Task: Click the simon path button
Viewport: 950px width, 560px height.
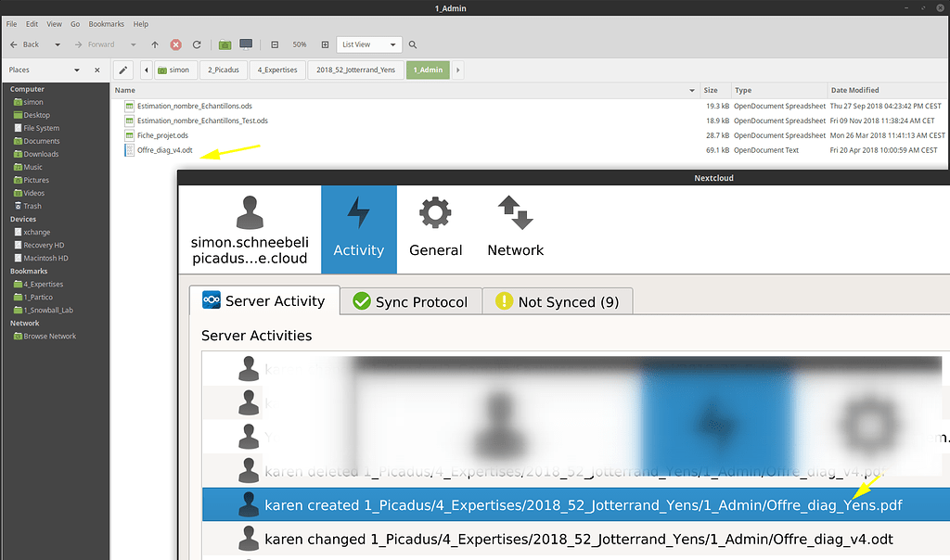Action: [174, 70]
